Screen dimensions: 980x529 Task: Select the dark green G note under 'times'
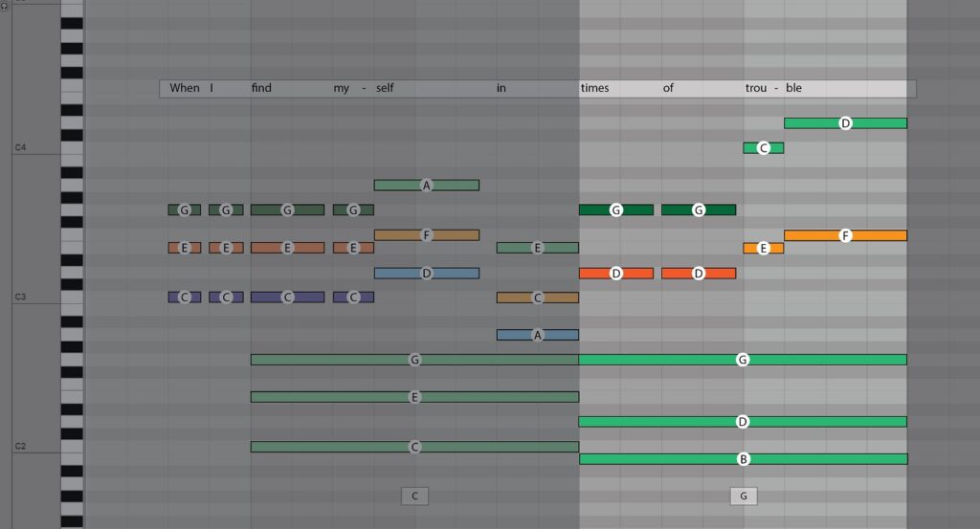point(616,209)
